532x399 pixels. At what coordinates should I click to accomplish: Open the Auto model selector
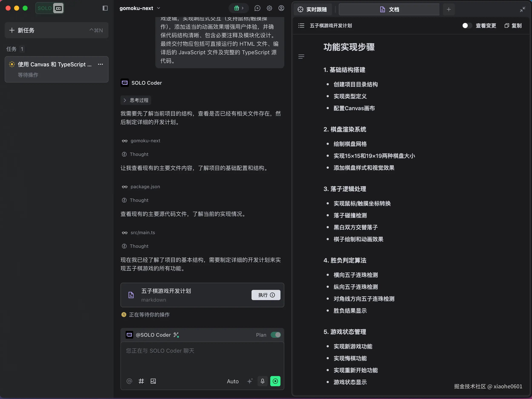(x=233, y=381)
